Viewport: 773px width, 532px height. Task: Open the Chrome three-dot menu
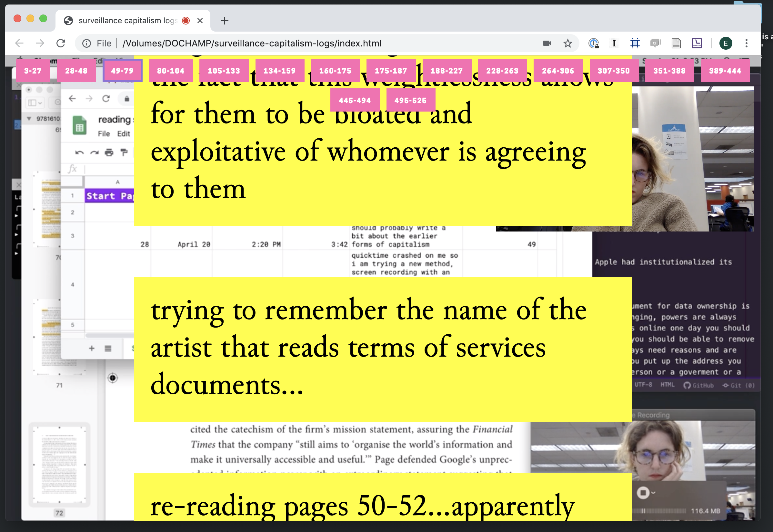[746, 43]
